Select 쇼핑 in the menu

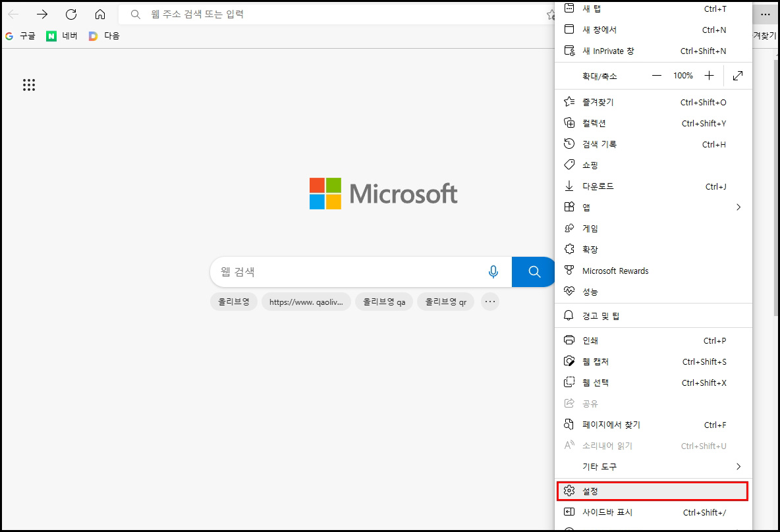pos(653,165)
